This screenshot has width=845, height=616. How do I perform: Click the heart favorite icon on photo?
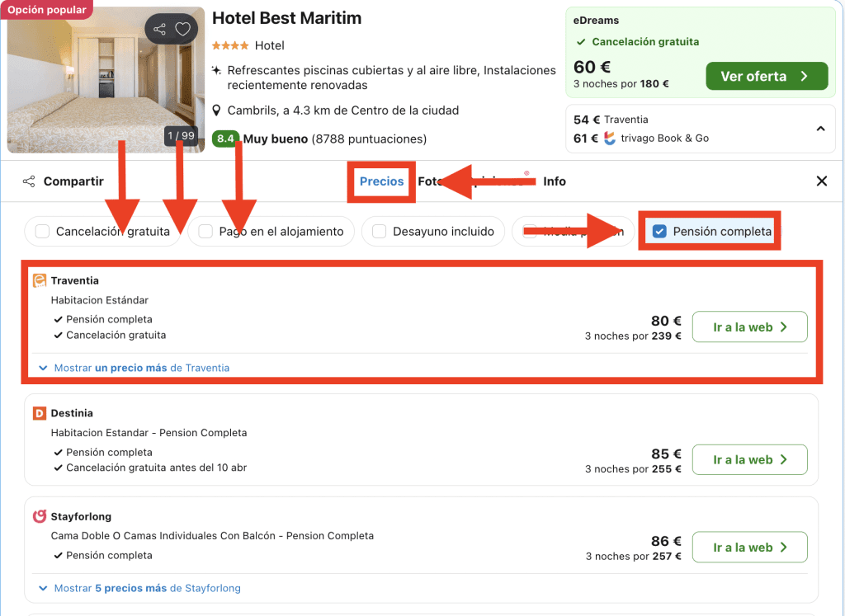click(x=183, y=30)
